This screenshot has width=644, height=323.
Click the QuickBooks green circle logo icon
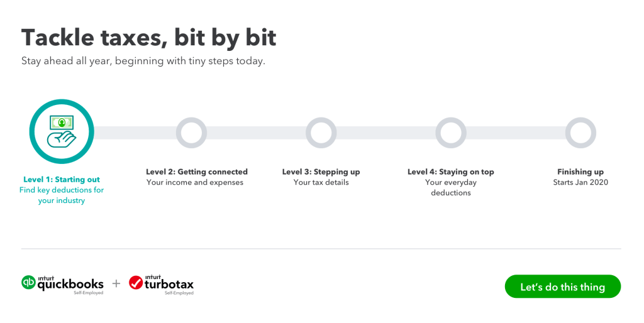(x=29, y=283)
